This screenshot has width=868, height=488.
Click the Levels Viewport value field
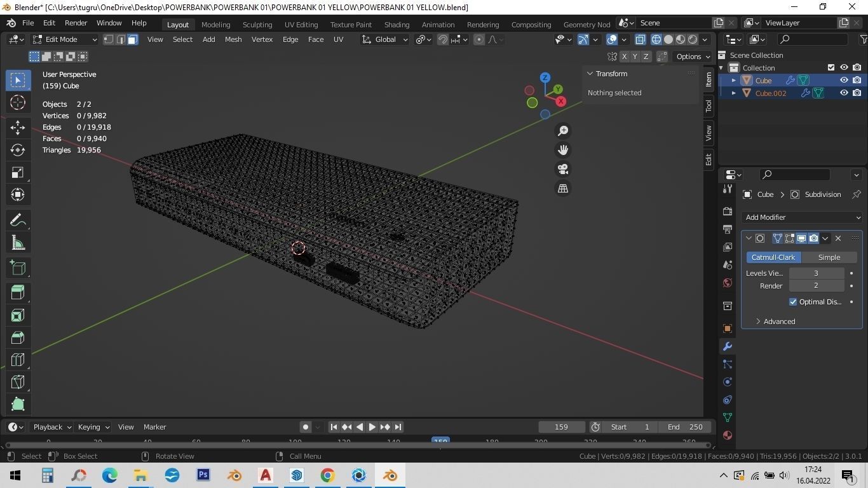coord(817,273)
